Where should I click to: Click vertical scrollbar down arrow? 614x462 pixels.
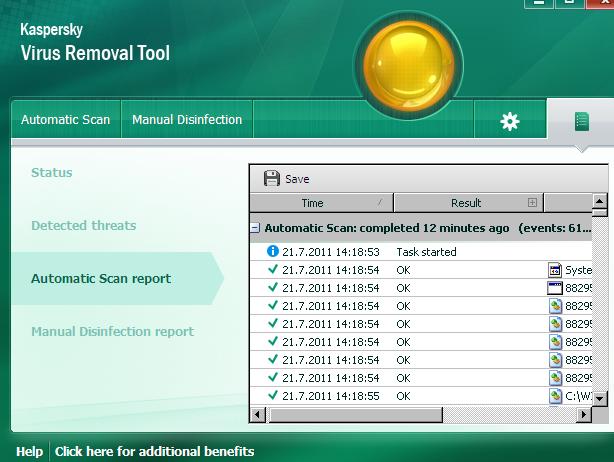coord(600,399)
